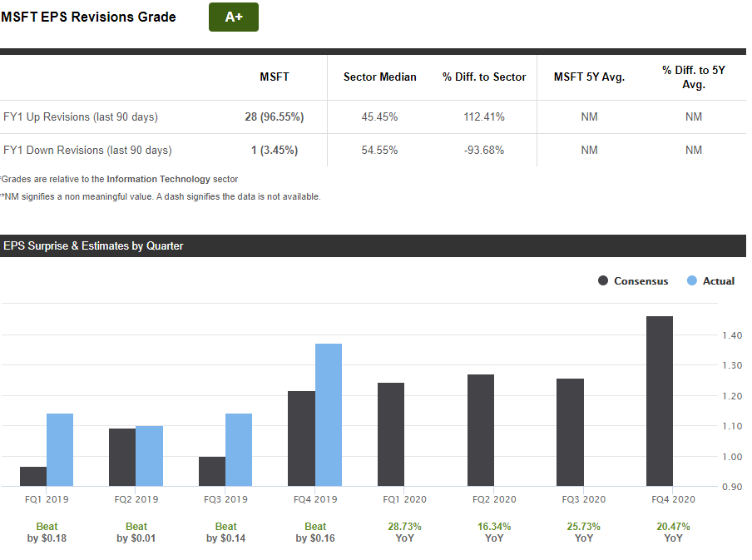
Task: Click the FQ1 2020 axis label
Action: click(405, 499)
